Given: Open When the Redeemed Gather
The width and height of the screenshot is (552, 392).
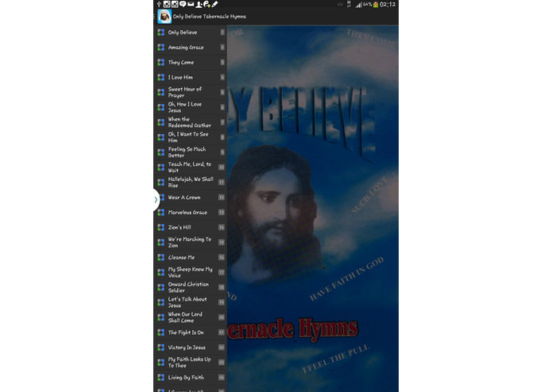Looking at the screenshot, I should click(x=190, y=122).
